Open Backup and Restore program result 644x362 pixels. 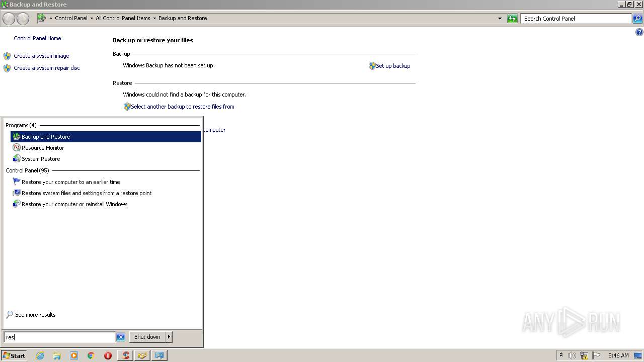(x=106, y=137)
